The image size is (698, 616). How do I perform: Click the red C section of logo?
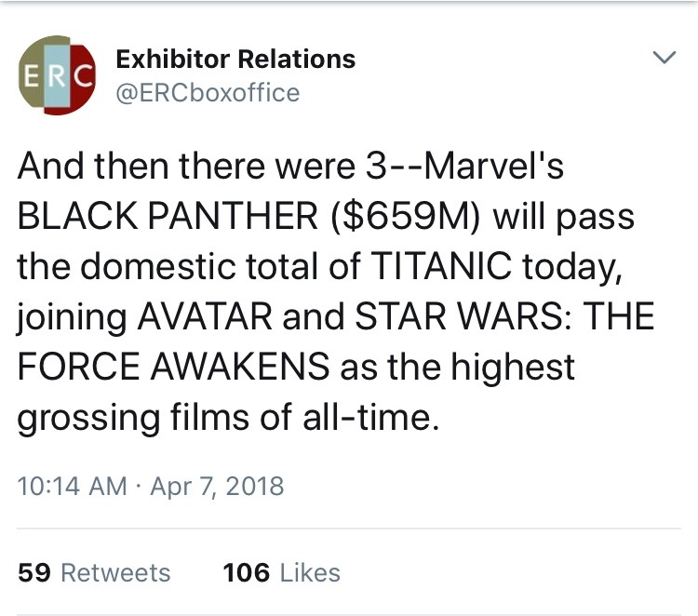click(84, 76)
